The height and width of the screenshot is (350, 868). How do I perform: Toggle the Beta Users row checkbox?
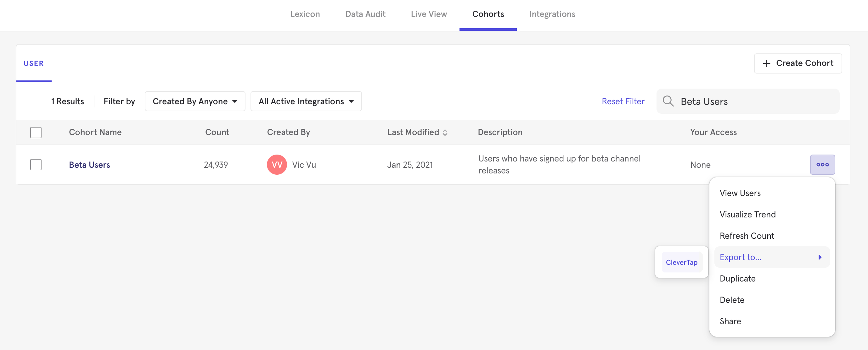(36, 164)
